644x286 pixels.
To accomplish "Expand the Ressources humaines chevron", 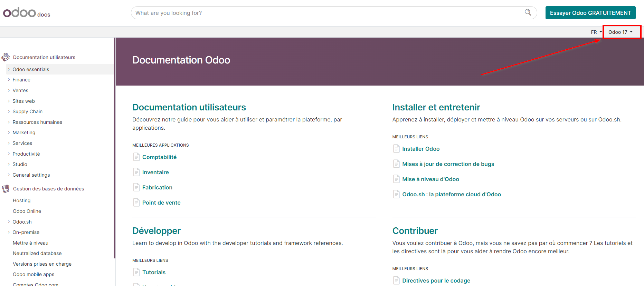I will tap(9, 122).
